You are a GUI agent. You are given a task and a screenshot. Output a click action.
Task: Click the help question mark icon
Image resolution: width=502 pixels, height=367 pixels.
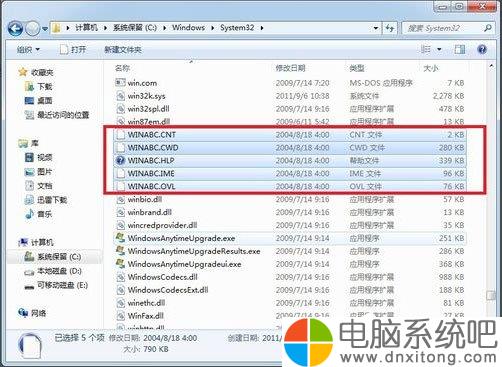(x=482, y=50)
